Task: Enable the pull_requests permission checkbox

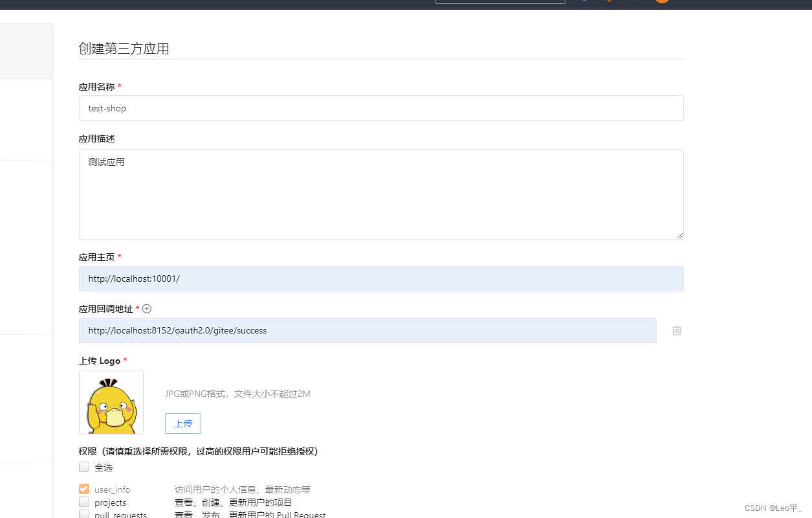Action: point(84,513)
